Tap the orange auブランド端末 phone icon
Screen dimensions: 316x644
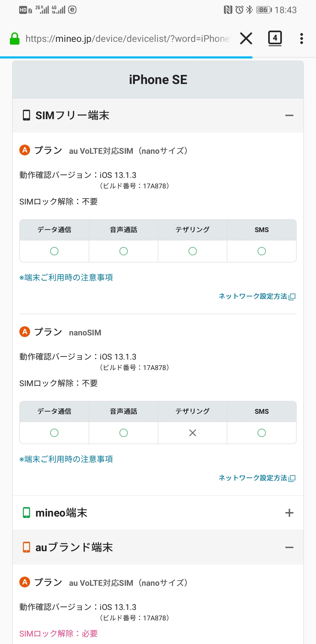pyautogui.click(x=26, y=547)
